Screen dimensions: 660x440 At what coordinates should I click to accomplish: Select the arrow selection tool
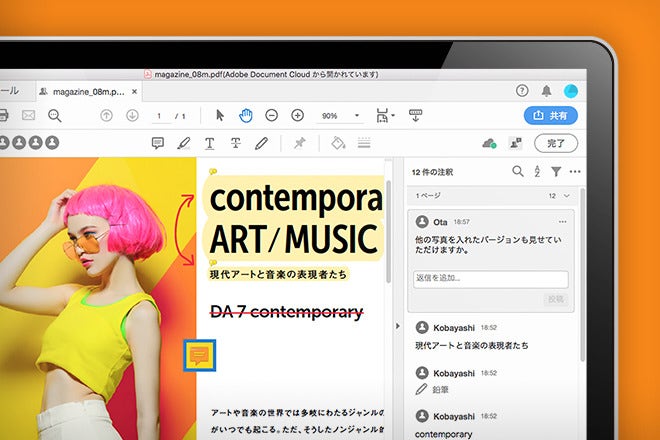[x=220, y=115]
